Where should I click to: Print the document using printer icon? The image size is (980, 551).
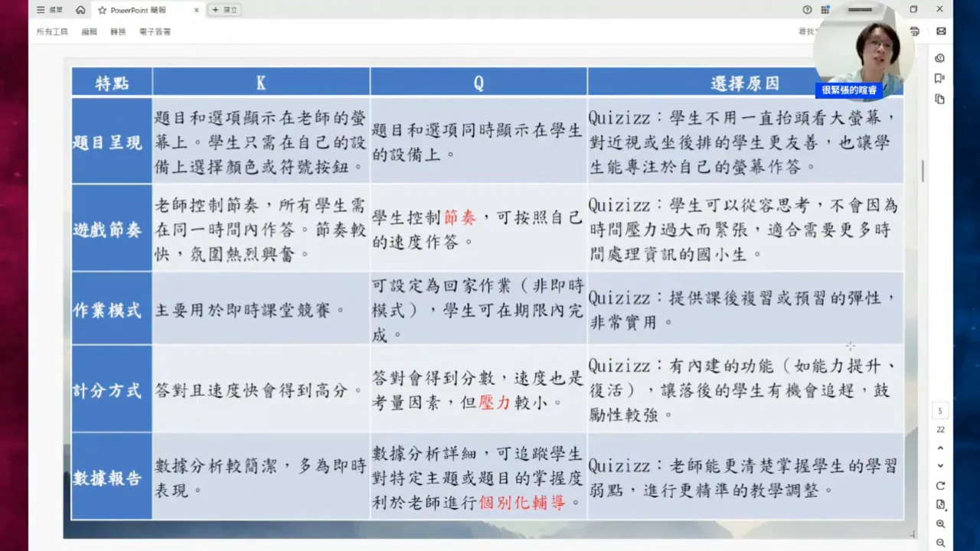(914, 31)
